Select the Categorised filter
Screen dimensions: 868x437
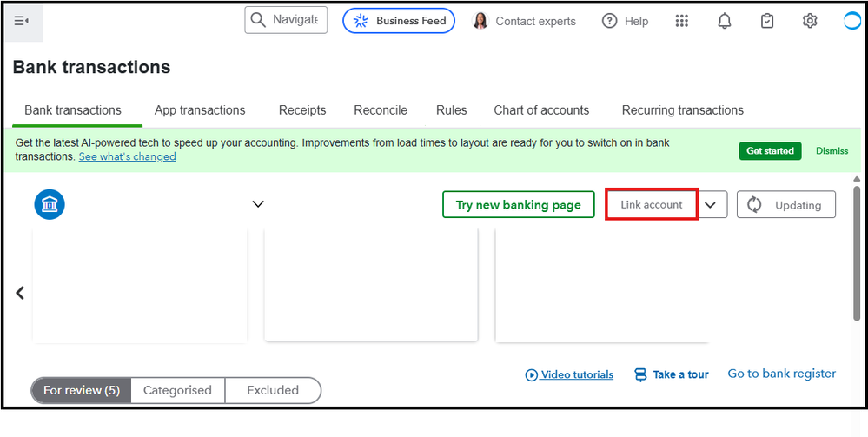coord(177,390)
